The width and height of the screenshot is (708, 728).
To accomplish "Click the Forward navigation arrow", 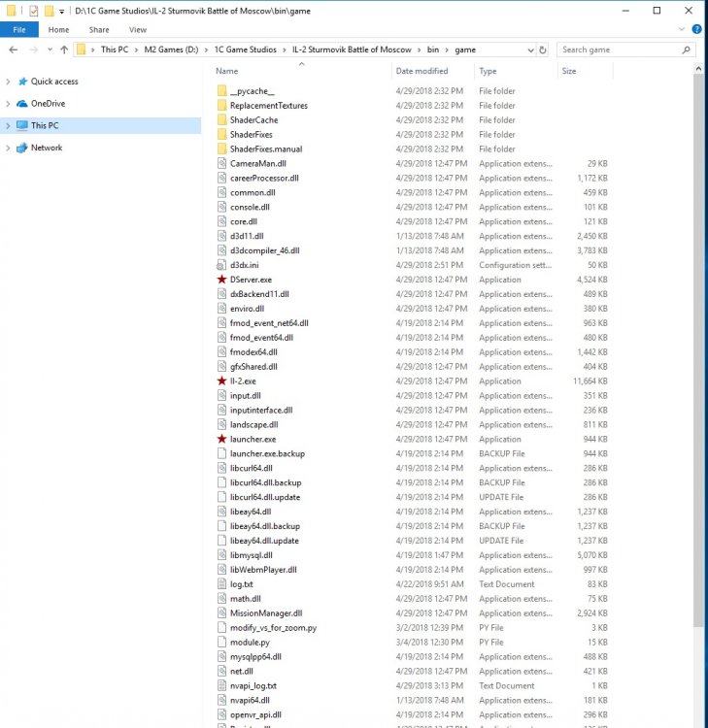I will click(x=33, y=50).
